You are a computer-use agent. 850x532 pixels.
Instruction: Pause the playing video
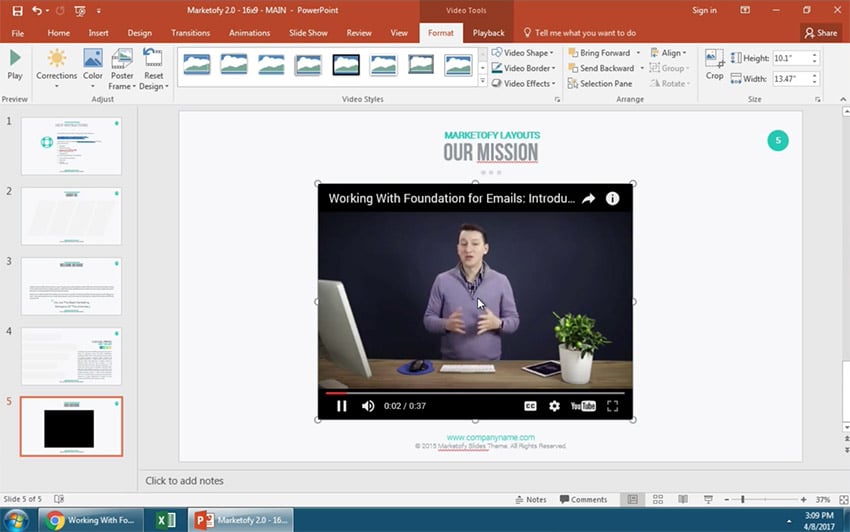pyautogui.click(x=341, y=406)
